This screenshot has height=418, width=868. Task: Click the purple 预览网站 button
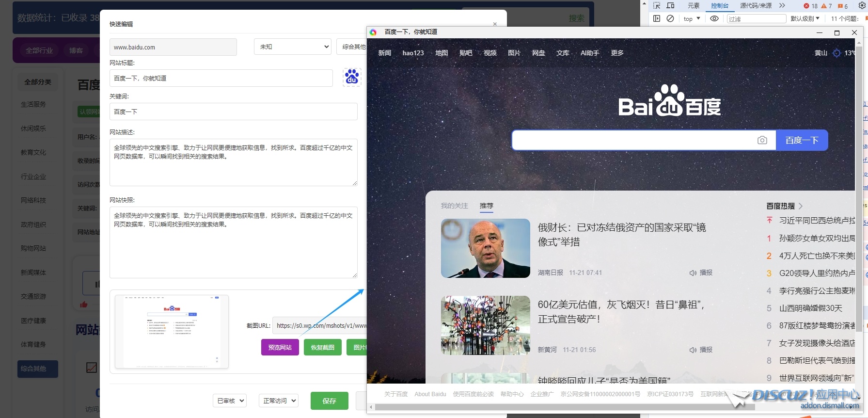[280, 347]
